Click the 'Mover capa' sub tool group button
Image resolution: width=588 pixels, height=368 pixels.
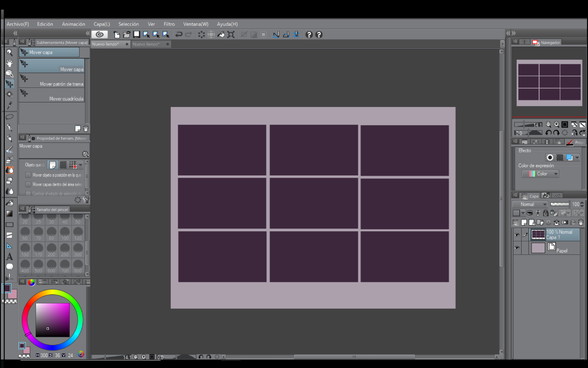(49, 52)
